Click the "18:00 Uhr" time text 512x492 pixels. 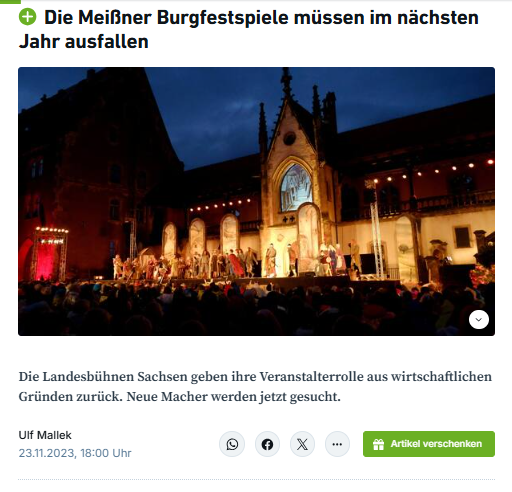[106, 453]
